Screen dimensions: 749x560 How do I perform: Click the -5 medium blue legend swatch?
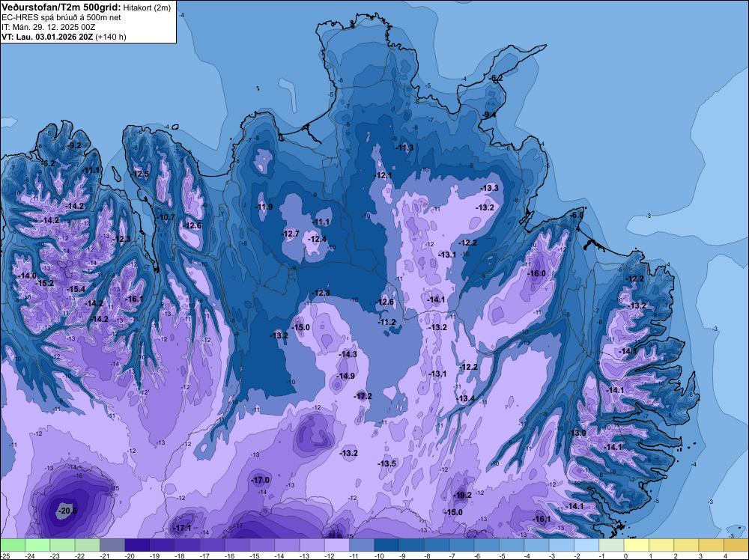point(512,545)
